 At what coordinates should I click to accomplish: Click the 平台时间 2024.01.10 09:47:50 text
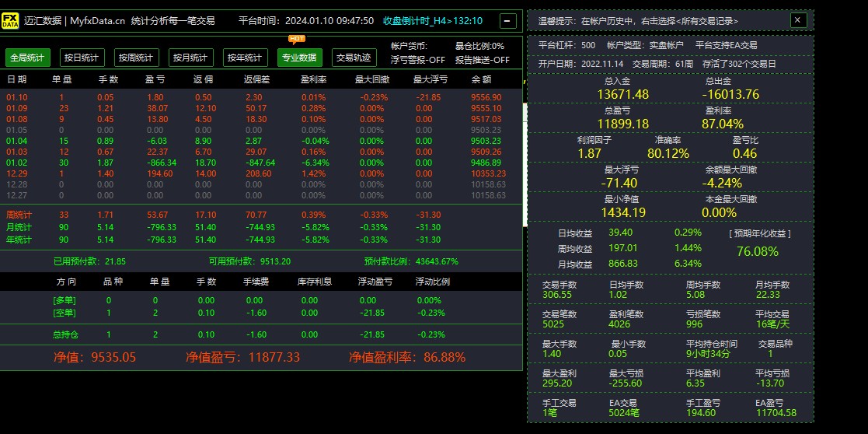306,21
